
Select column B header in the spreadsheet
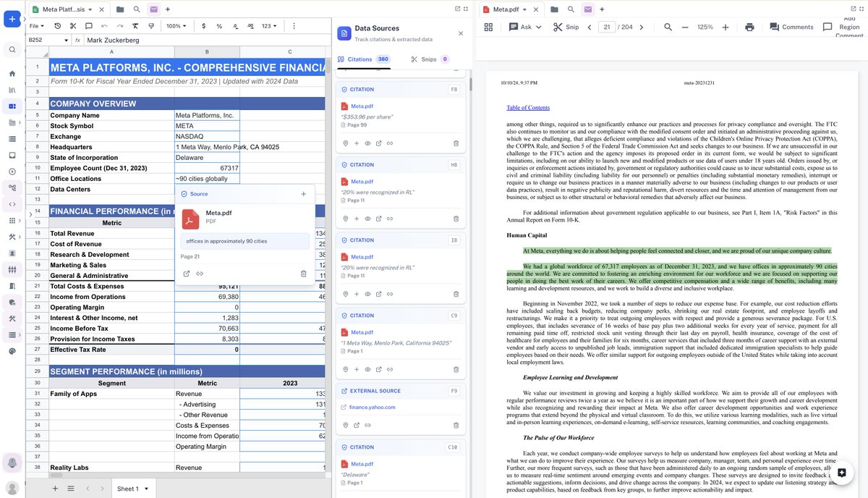pyautogui.click(x=207, y=51)
